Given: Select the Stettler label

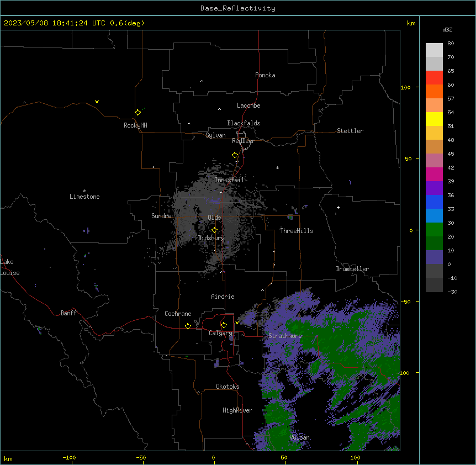Looking at the screenshot, I should tap(350, 131).
